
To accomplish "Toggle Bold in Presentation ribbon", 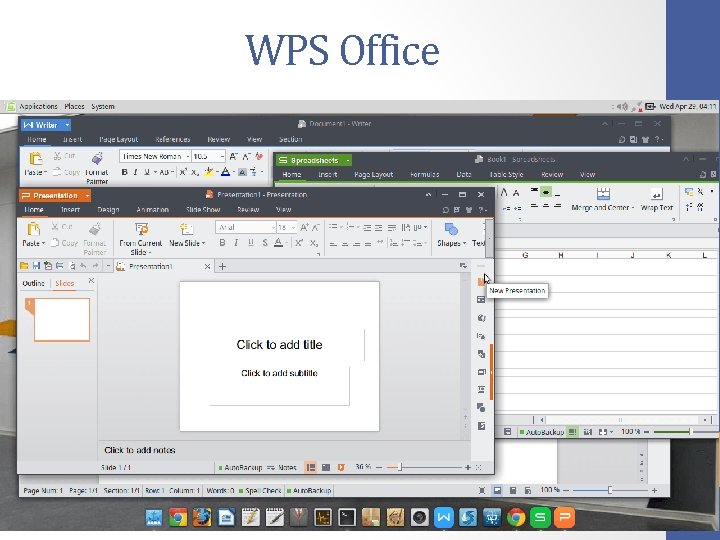I will [x=222, y=243].
